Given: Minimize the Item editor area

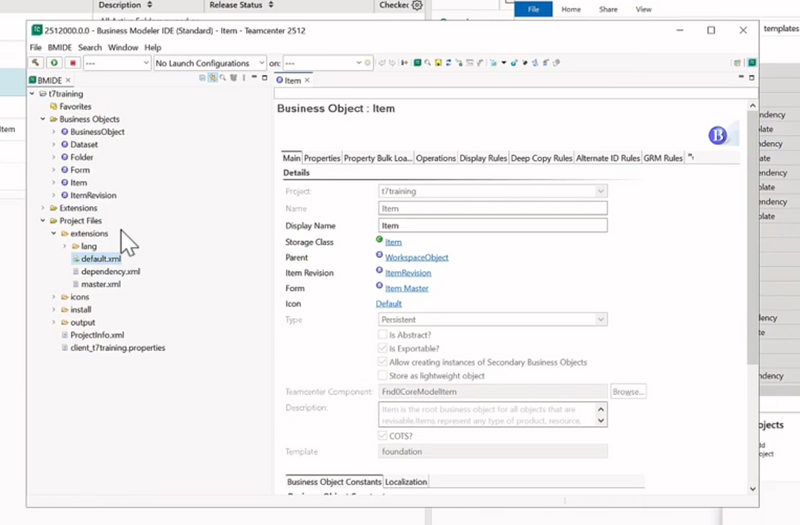Looking at the screenshot, I should coord(741,77).
